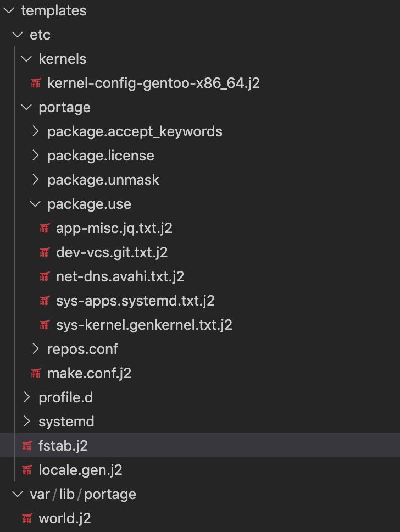400x532 pixels.
Task: Click the Jinja icon next to dev-vcs.git.txt.j2
Action: pos(45,252)
